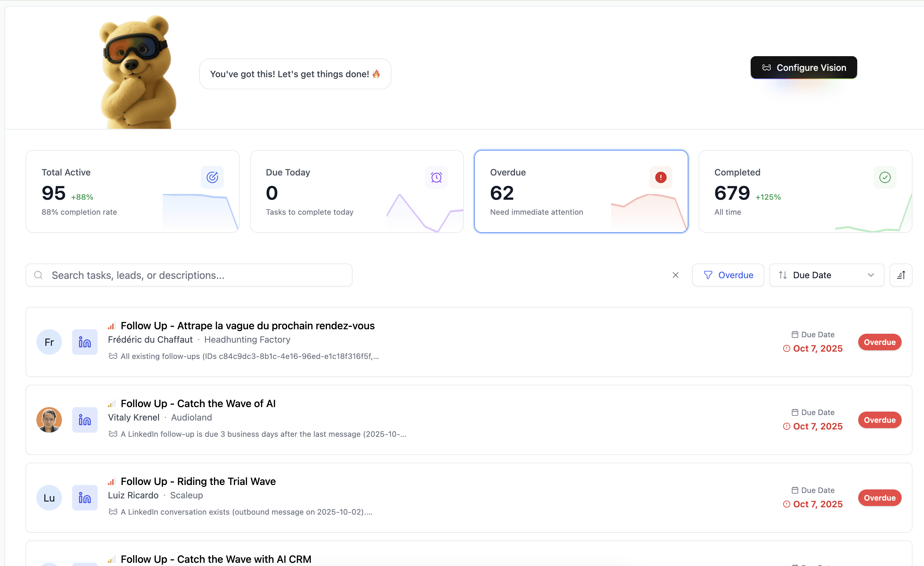924x566 pixels.
Task: Click Oct 7, 2025 date on Vitaly's task
Action: pos(817,427)
